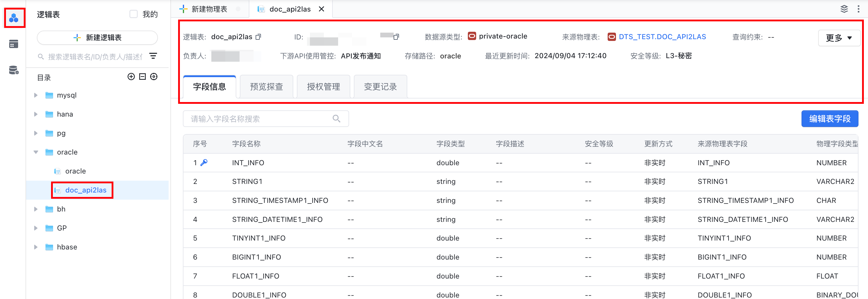Click the 字段名称 column header
Viewport: 868px width, 299px height.
[x=246, y=144]
